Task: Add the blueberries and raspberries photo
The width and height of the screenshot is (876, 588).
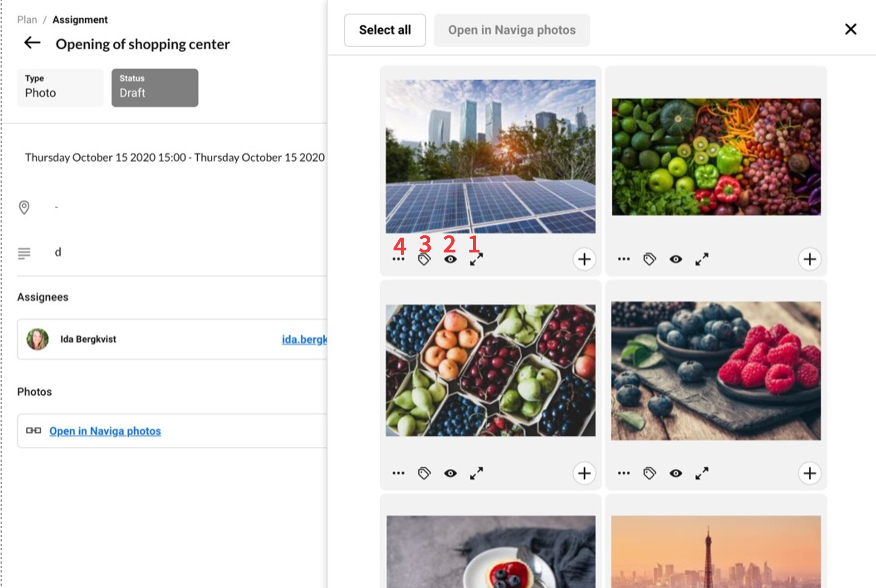Action: click(810, 473)
